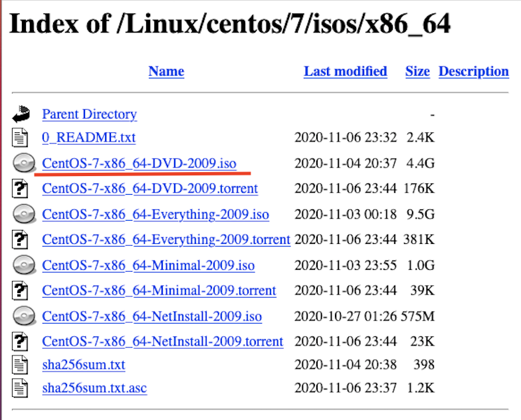Viewport: 521px width, 420px height.
Task: Open the 0_README.txt file link
Action: [89, 138]
